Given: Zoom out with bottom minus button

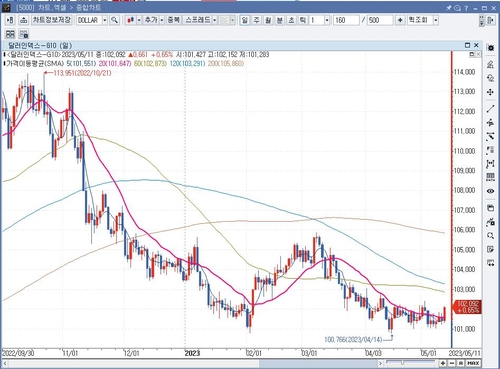Looking at the screenshot, I should [x=452, y=363].
